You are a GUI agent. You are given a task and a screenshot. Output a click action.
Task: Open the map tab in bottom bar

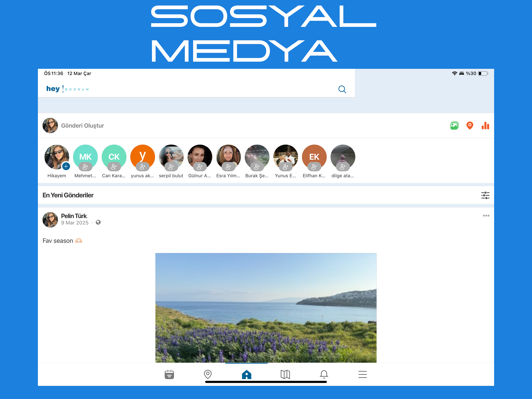[x=285, y=374]
